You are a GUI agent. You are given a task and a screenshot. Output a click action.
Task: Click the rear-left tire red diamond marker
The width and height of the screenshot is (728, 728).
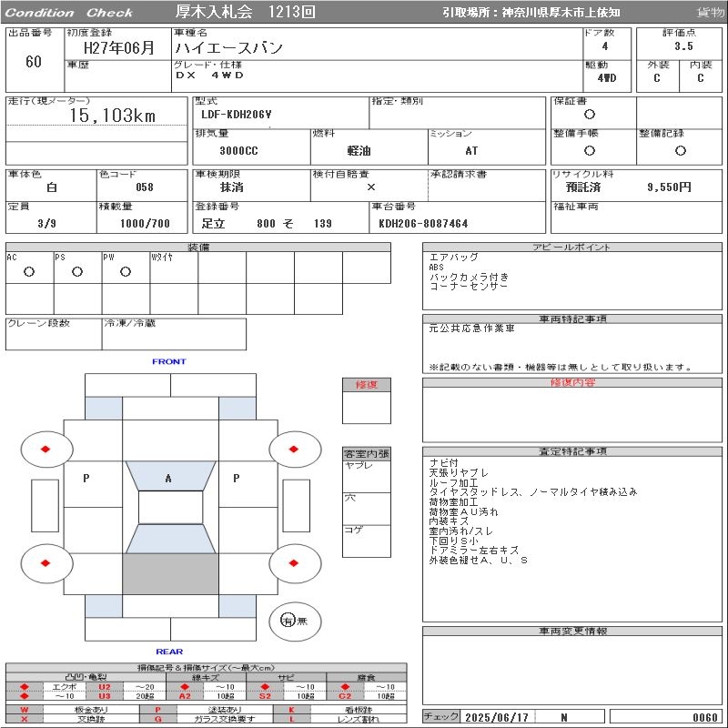tap(45, 563)
